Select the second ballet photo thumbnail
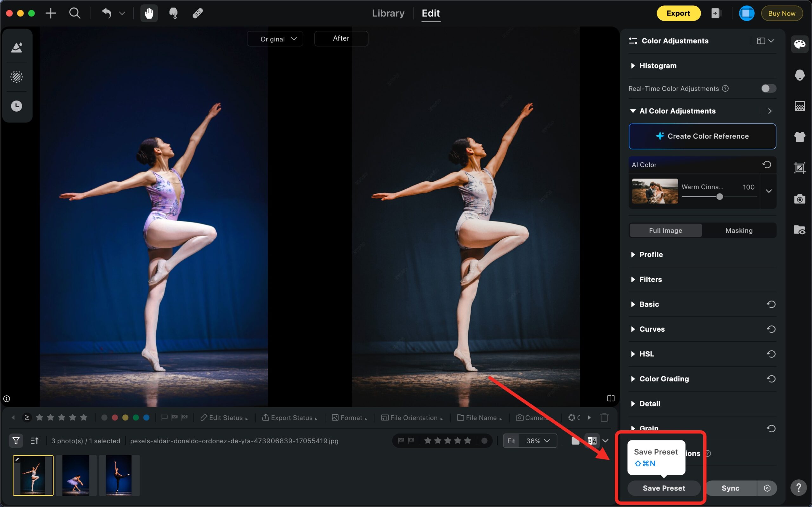 (x=76, y=475)
